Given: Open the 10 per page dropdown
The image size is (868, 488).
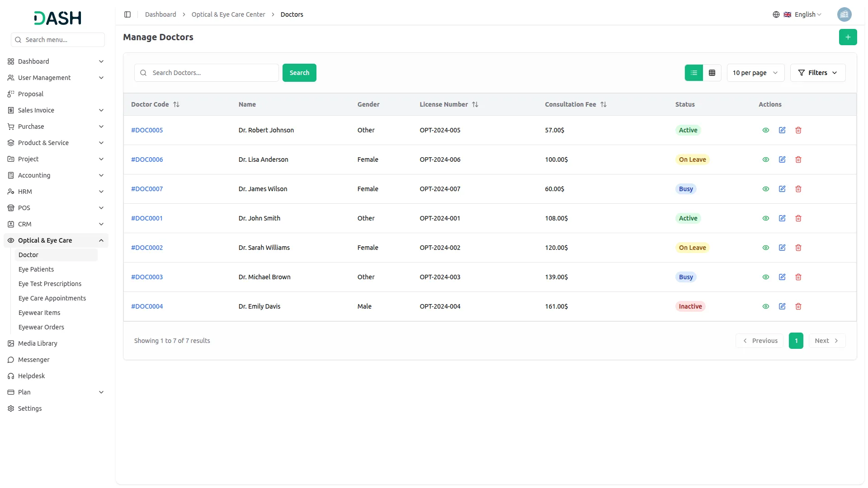Looking at the screenshot, I should [x=755, y=73].
